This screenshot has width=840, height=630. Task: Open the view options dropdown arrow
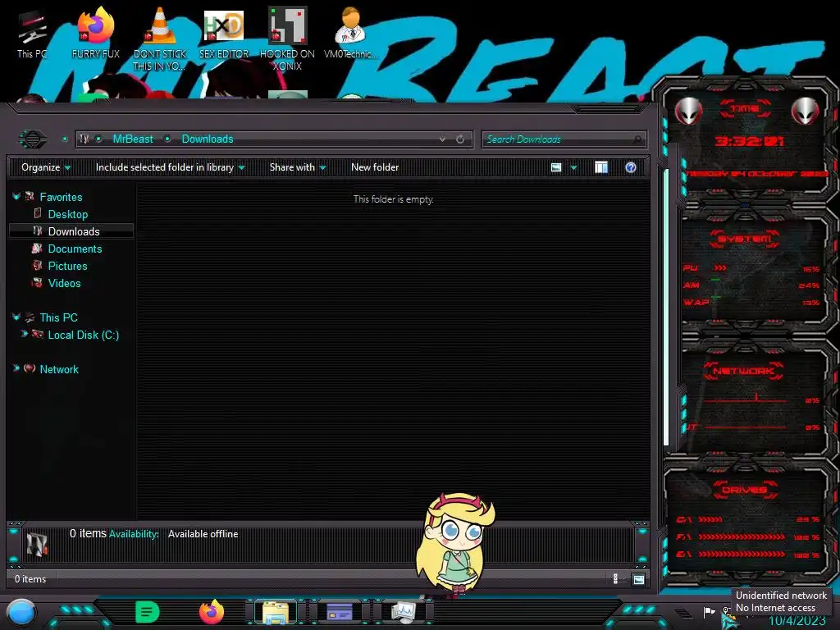[573, 167]
